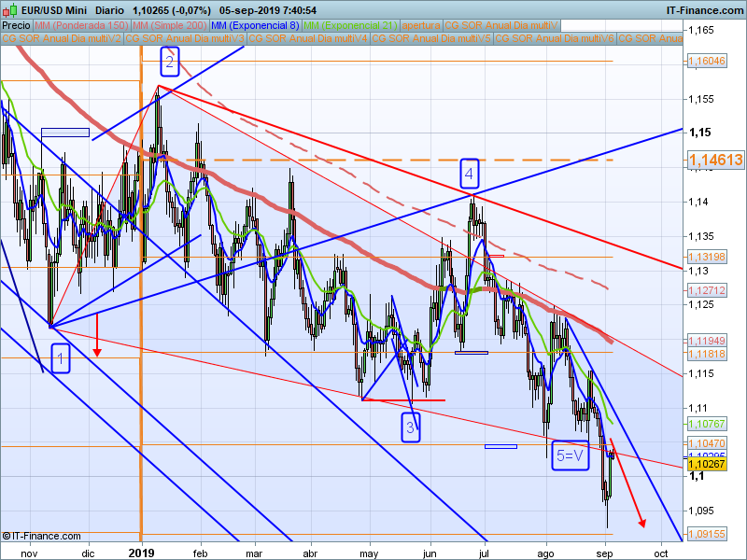The height and width of the screenshot is (560, 747).
Task: Click the 1,135 price axis value
Action: point(701,236)
